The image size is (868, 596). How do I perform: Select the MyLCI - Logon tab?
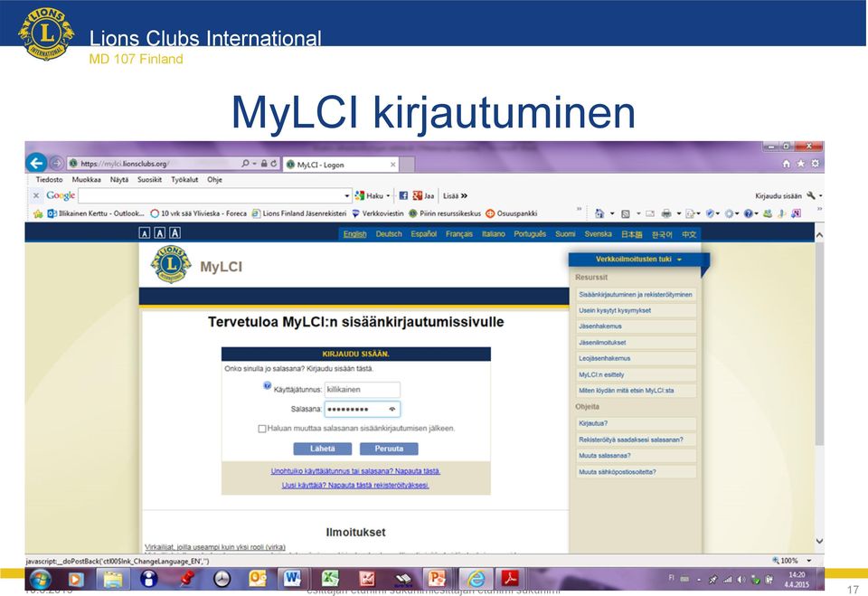click(x=340, y=165)
